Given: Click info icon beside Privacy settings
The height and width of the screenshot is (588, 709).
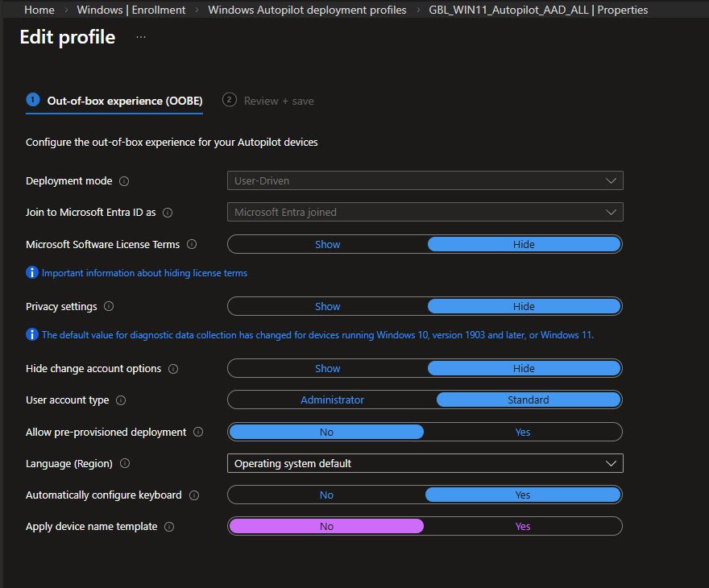Looking at the screenshot, I should [x=109, y=306].
